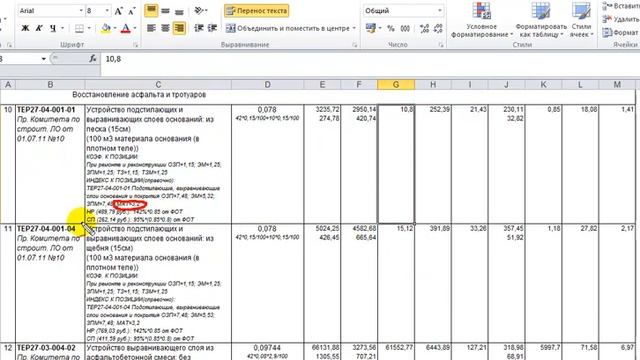Screen dimensions: 640x360
Task: Open the font color dropdown arrow
Action: 135,28
